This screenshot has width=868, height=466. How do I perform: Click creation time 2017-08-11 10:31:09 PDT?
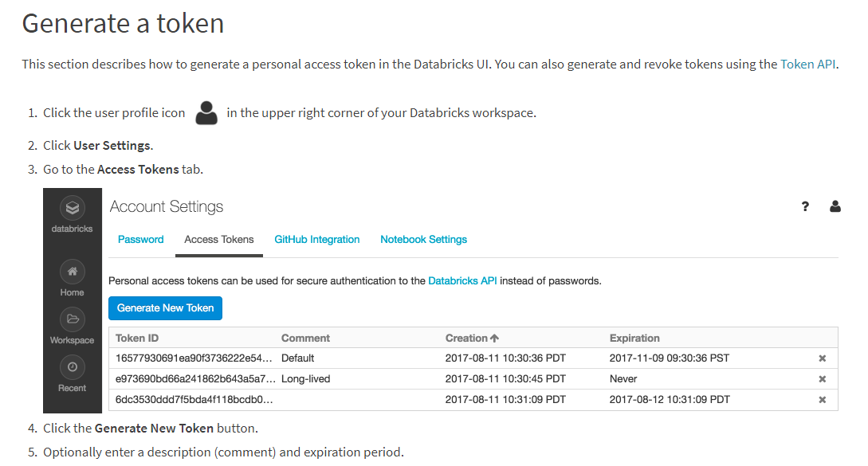505,400
